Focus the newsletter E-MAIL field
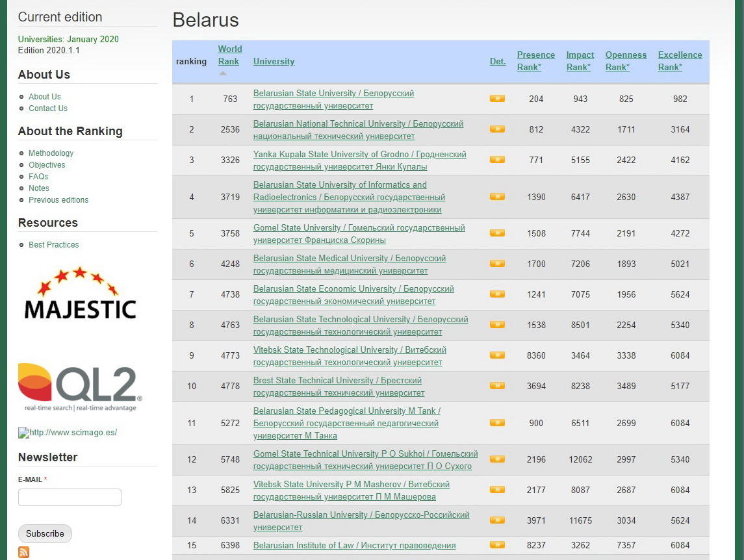Screen dimensions: 744x560 pyautogui.click(x=70, y=497)
